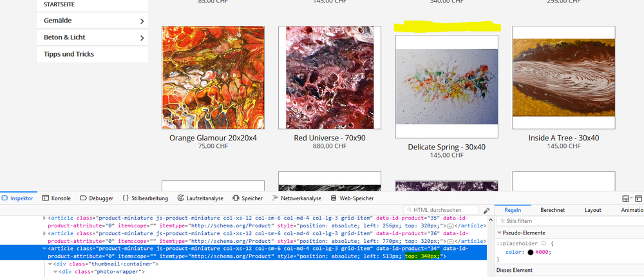Click the Dieses Element rule header
The height and width of the screenshot is (277, 644).
click(514, 270)
